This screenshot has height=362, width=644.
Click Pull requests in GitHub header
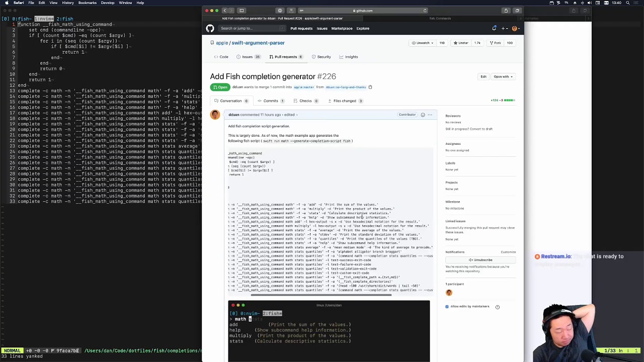pos(301,29)
